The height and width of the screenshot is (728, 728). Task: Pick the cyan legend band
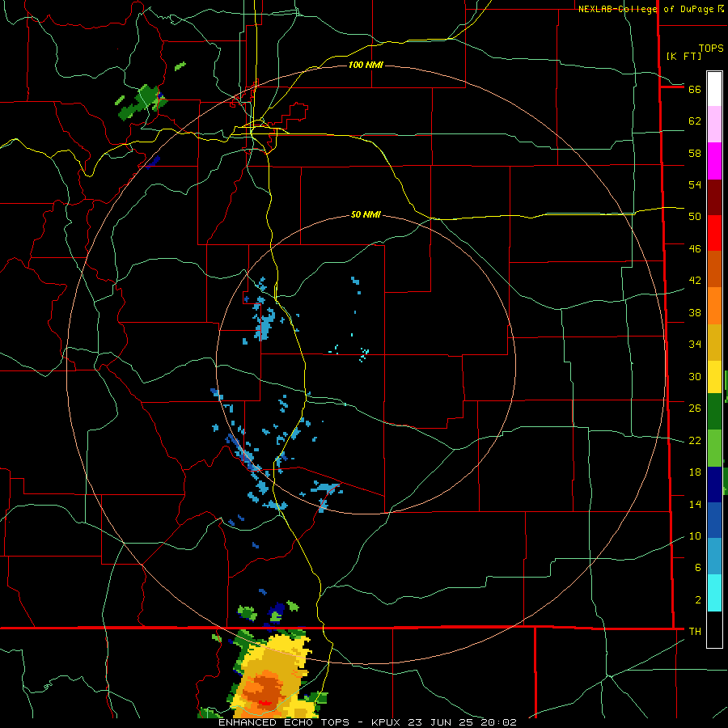click(x=714, y=593)
